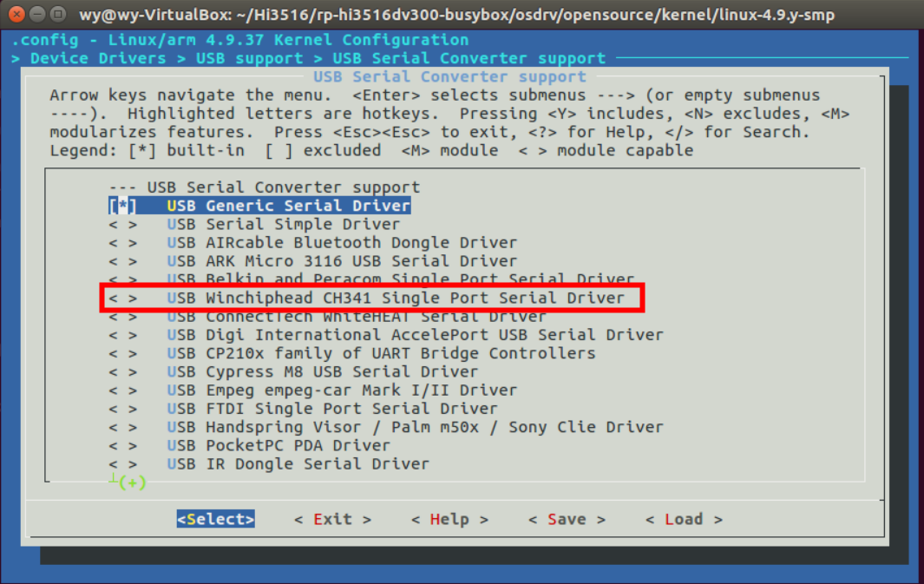
Task: Select USB AIRcable Bluetooth Dongle Driver text
Action: 342,243
